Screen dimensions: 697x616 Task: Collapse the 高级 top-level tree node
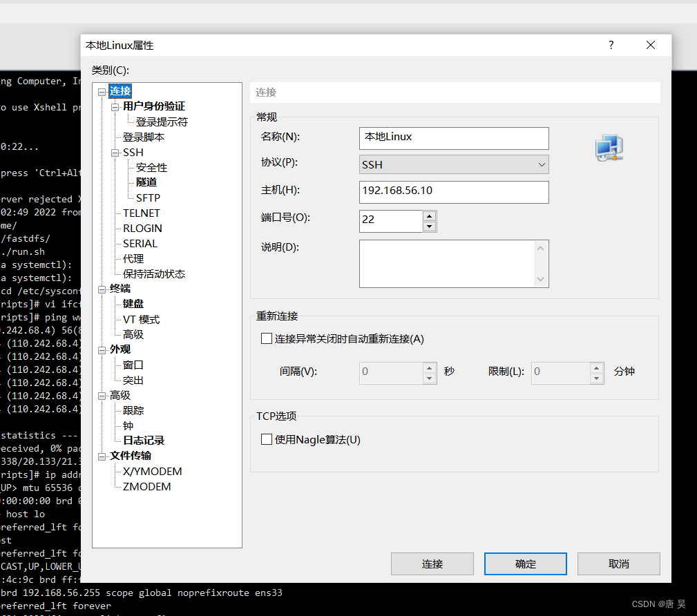(102, 396)
